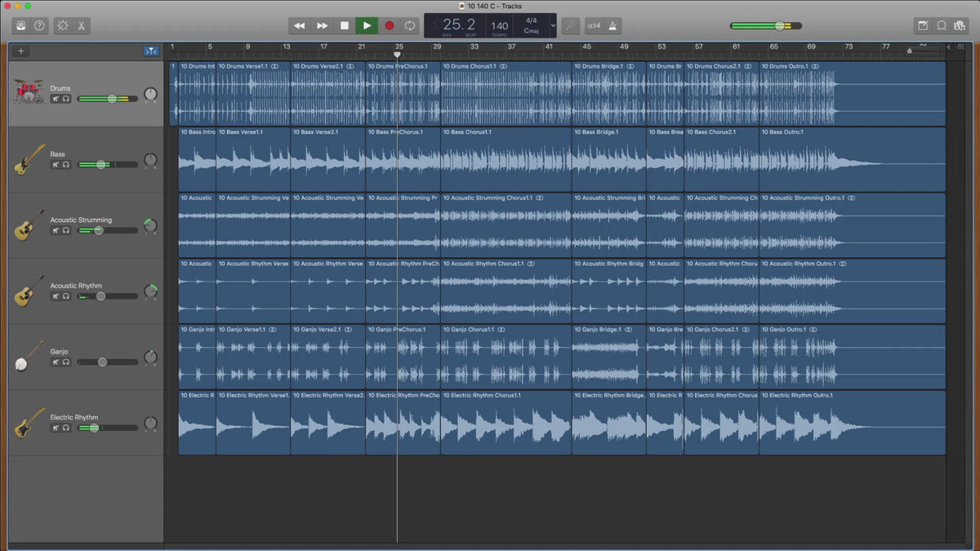
Task: Add a new track with plus button
Action: pyautogui.click(x=21, y=51)
